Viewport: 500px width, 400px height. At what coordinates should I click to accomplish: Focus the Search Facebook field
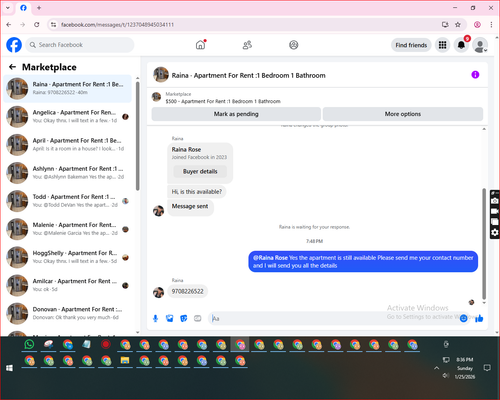(x=80, y=45)
